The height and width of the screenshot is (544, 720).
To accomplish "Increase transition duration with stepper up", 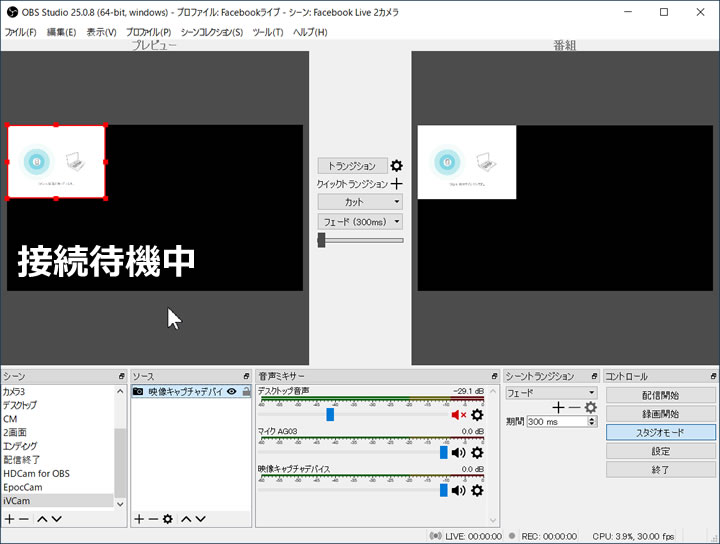I will (x=592, y=419).
